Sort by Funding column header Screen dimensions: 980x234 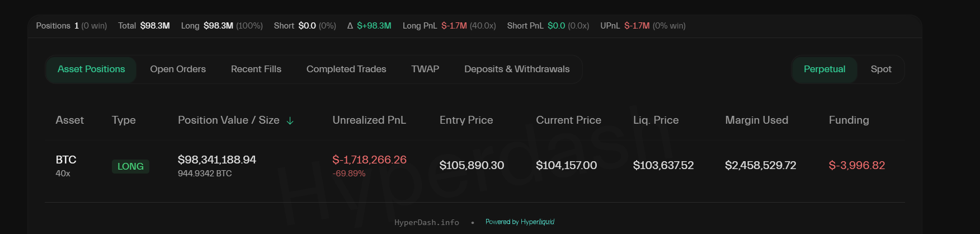click(x=849, y=120)
